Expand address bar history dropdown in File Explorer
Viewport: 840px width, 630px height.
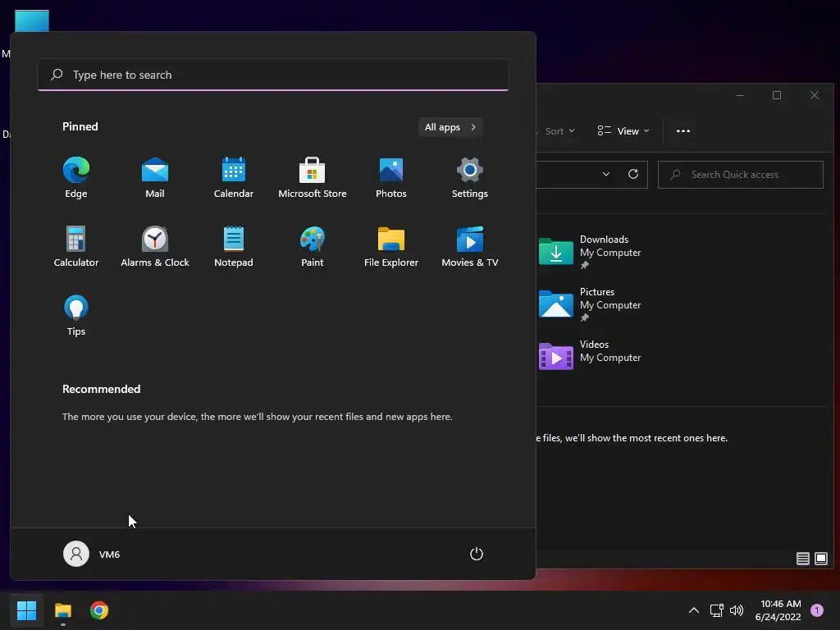pos(606,175)
